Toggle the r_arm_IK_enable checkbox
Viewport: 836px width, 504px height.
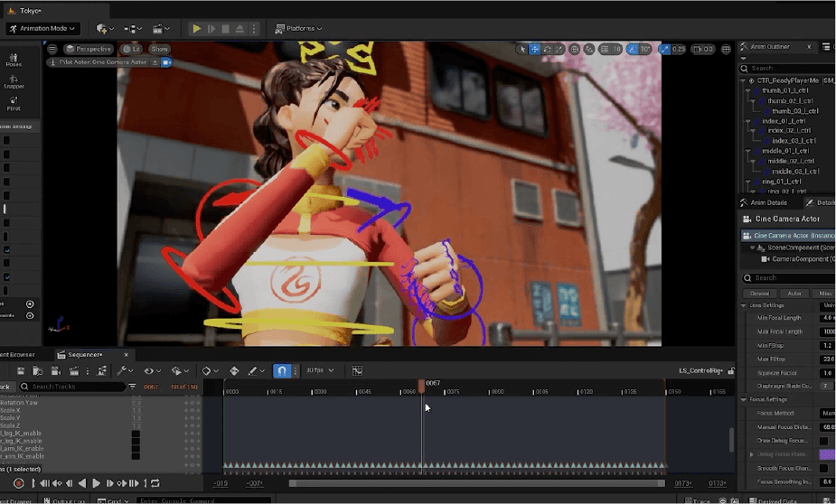pos(136,457)
